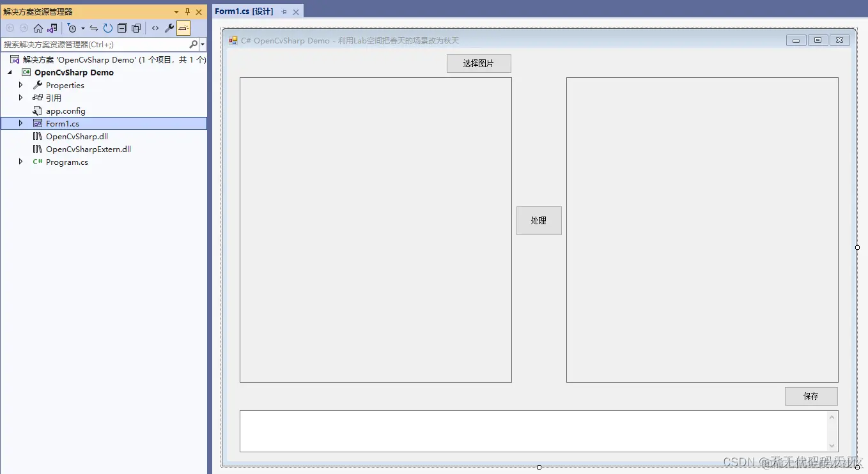
Task: Select the right picture box on form
Action: [x=702, y=230]
